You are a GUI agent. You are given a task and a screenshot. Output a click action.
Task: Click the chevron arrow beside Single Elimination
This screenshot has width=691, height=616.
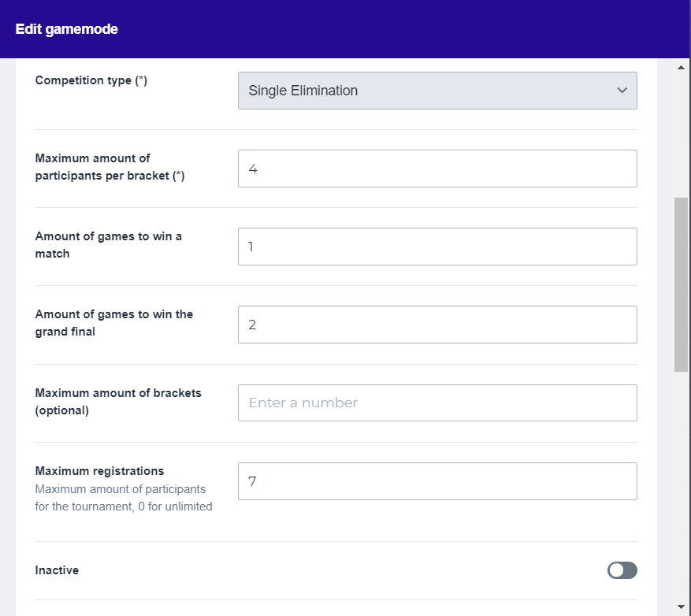click(x=622, y=91)
